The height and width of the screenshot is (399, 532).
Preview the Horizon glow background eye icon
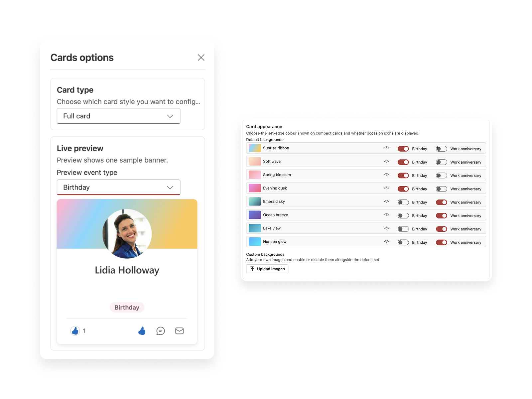(x=386, y=241)
